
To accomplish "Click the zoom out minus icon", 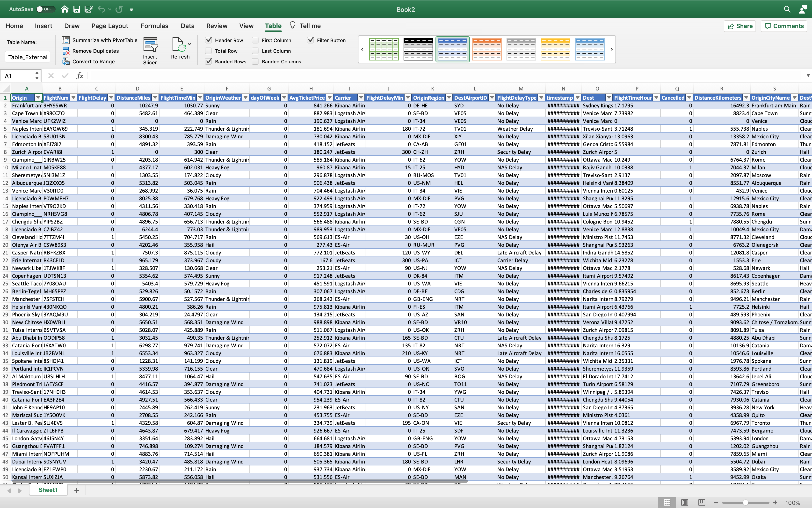I will [716, 503].
